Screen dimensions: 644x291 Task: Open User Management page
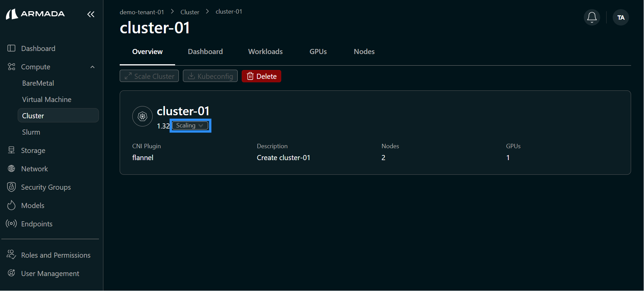[x=50, y=273]
